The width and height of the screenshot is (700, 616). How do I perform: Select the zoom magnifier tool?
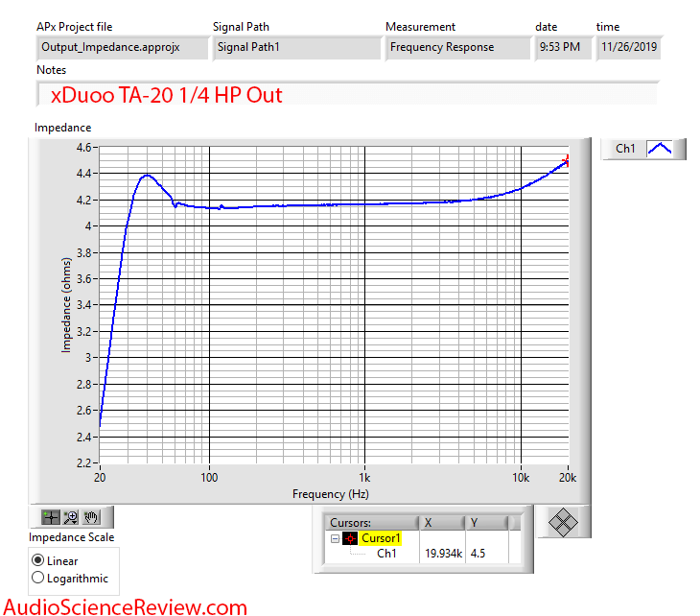[x=71, y=517]
